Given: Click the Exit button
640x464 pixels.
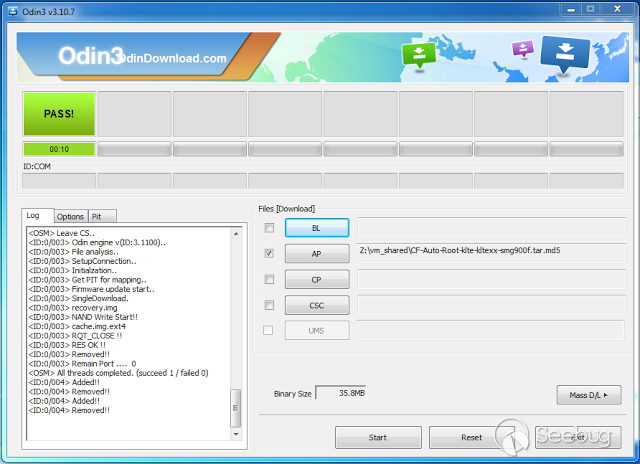Looking at the screenshot, I should pyautogui.click(x=578, y=437).
